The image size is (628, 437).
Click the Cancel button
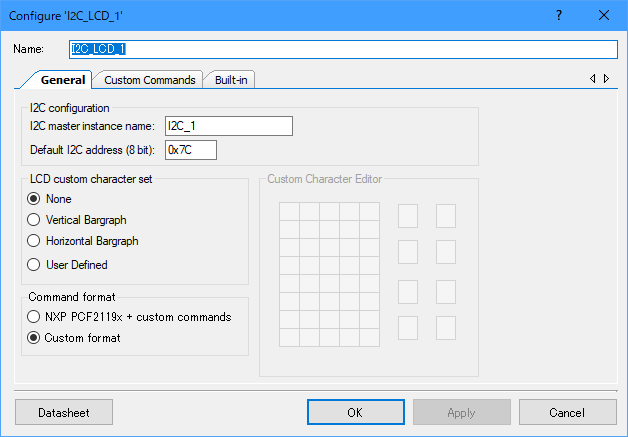pyautogui.click(x=566, y=412)
